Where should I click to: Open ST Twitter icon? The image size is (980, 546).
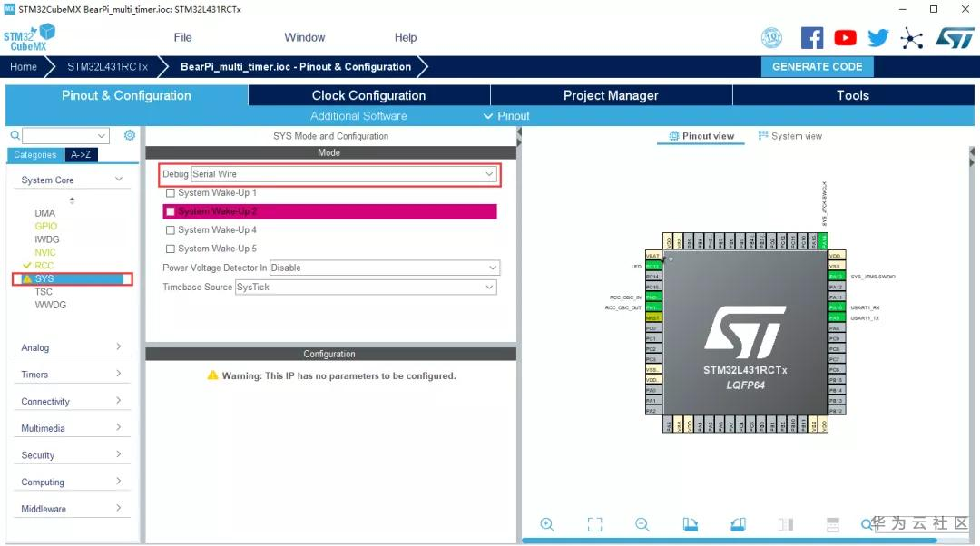coord(878,38)
